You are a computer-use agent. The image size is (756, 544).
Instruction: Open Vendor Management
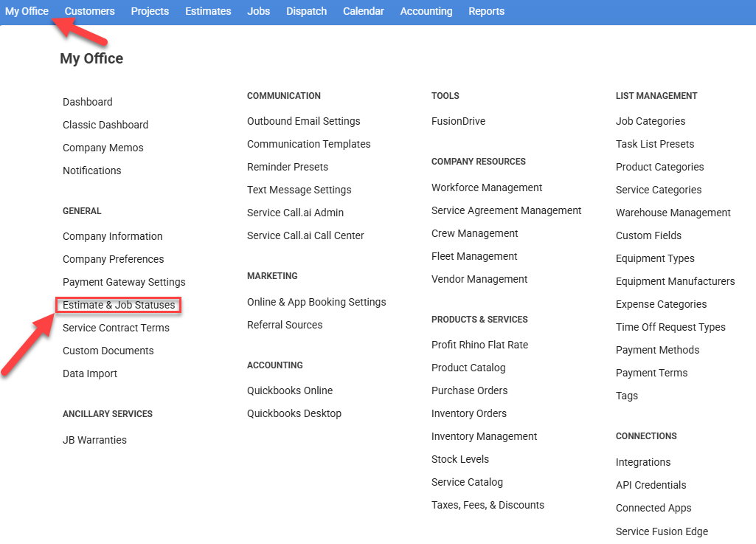(x=479, y=279)
